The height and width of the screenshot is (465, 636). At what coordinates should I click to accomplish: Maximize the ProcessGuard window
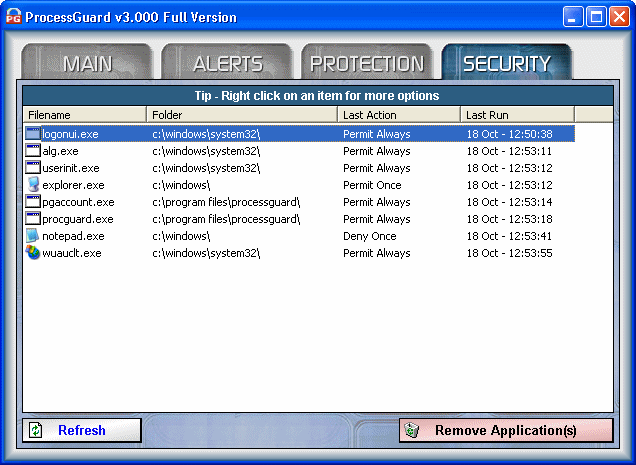click(x=596, y=17)
